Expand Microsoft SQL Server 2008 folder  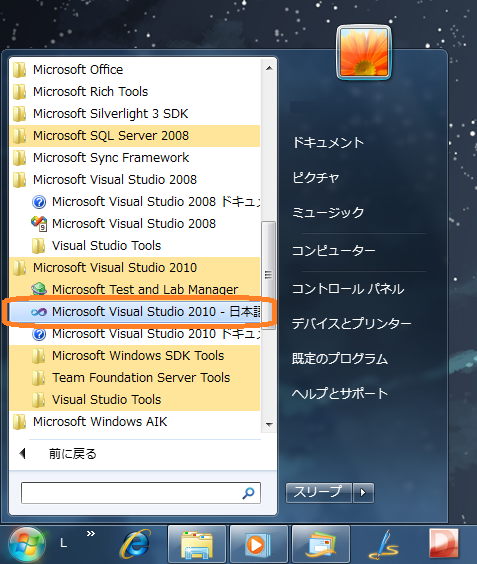click(135, 136)
